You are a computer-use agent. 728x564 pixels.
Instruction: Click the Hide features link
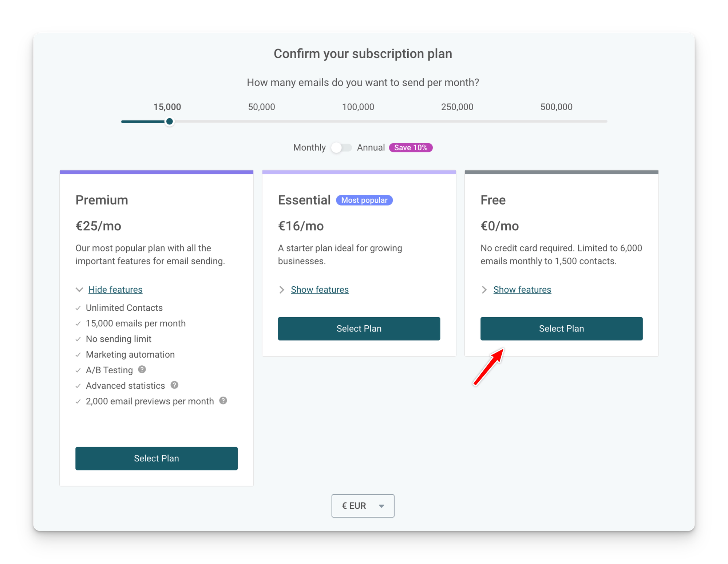(x=115, y=290)
